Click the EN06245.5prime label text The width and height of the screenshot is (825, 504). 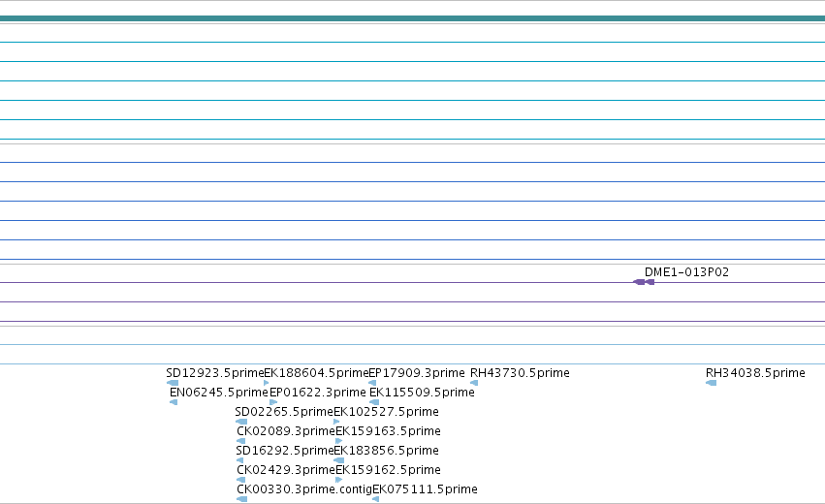(x=219, y=393)
